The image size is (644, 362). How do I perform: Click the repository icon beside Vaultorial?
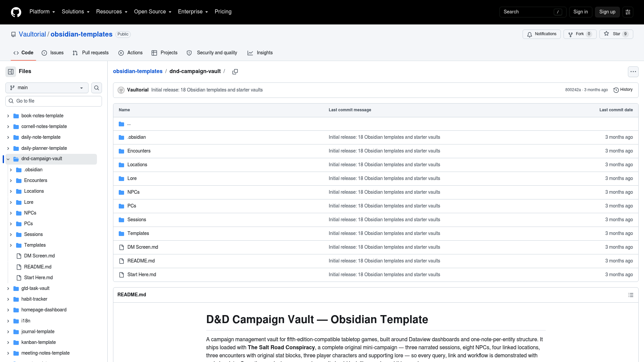(x=13, y=35)
